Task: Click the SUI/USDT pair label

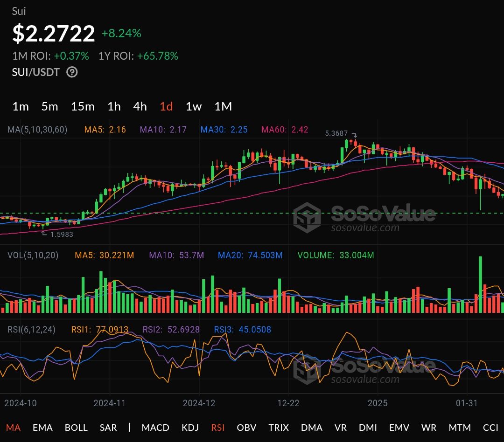Action: [35, 72]
